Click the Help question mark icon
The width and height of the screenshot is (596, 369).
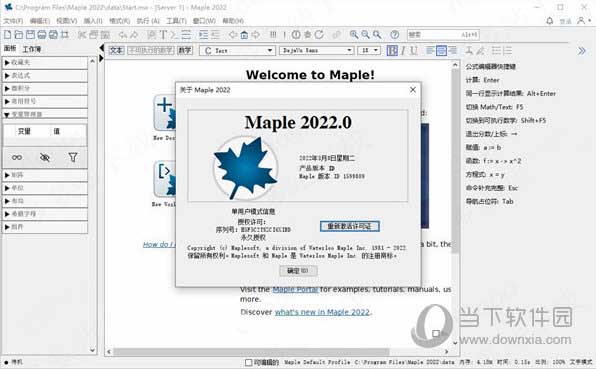(395, 35)
